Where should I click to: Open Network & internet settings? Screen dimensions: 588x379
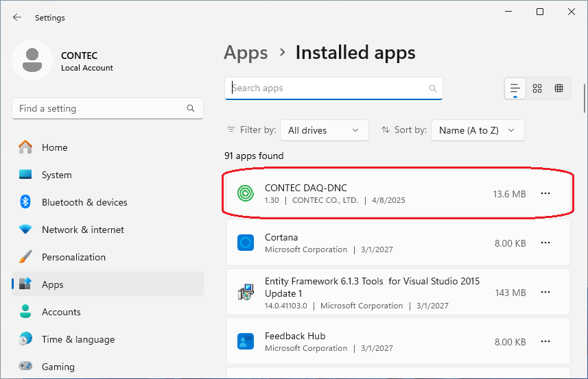[108, 230]
